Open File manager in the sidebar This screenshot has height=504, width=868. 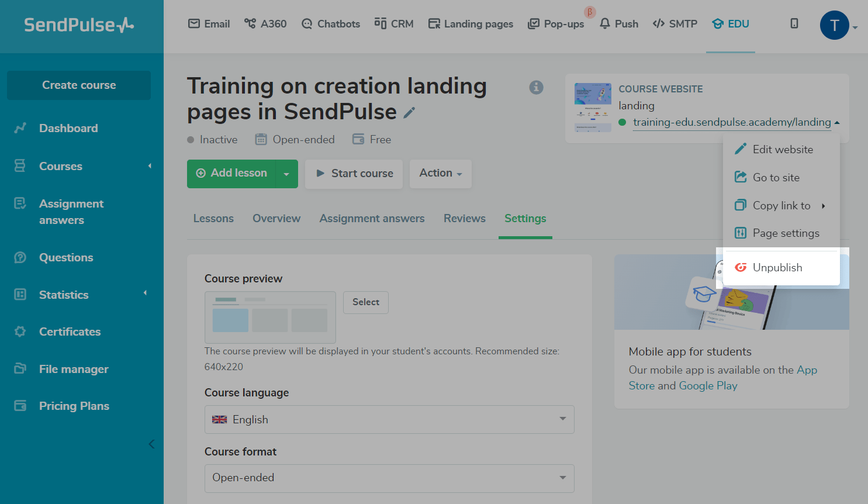tap(74, 369)
